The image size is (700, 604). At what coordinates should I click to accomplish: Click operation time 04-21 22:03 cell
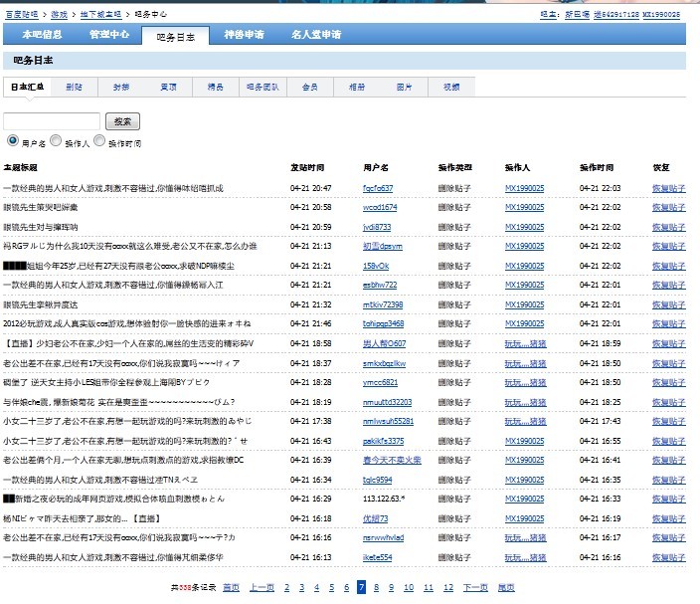tap(600, 188)
